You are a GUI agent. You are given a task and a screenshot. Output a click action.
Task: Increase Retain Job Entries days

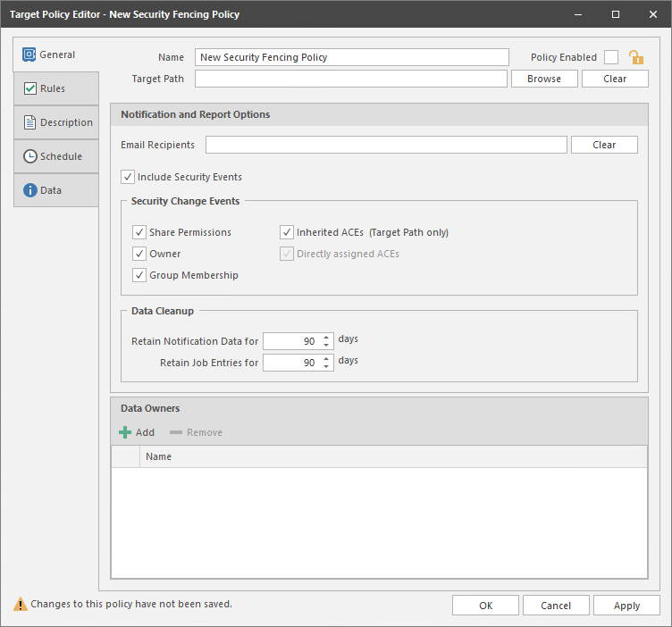click(326, 358)
